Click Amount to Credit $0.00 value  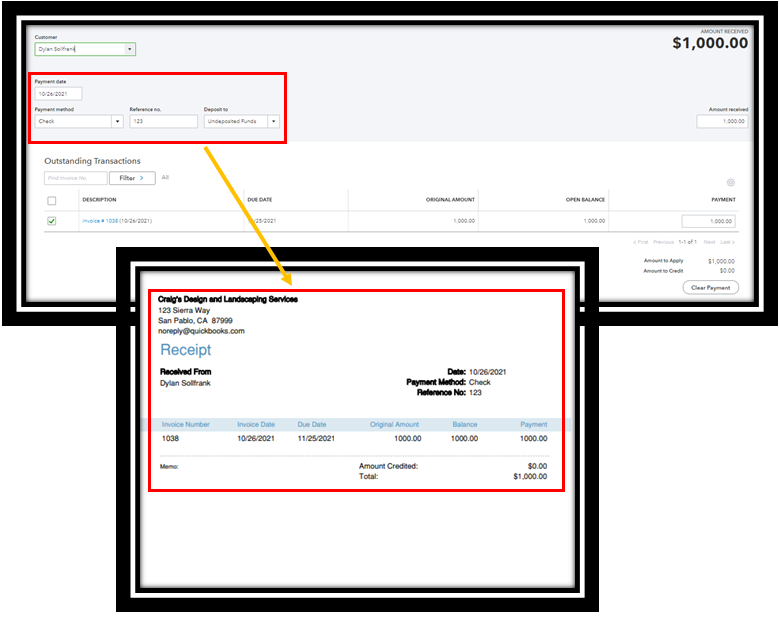[727, 271]
